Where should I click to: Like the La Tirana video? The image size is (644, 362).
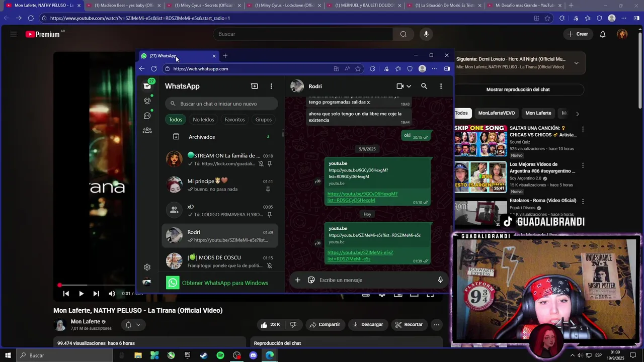270,325
